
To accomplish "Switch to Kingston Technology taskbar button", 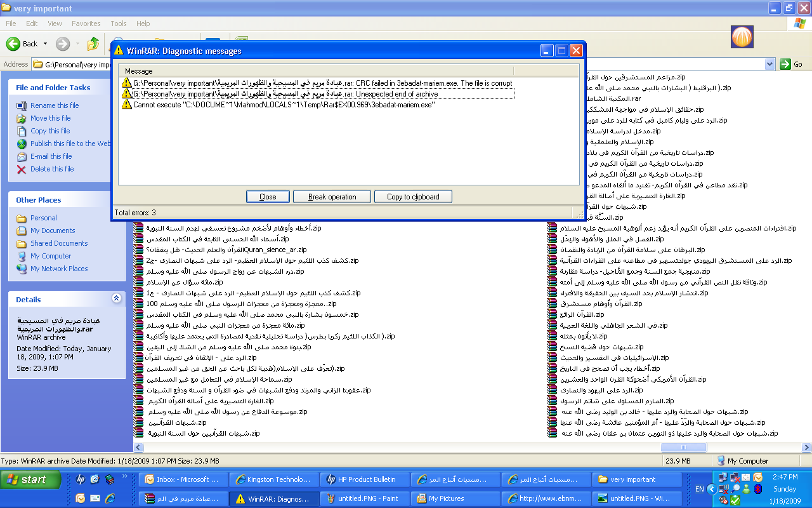I will point(274,479).
